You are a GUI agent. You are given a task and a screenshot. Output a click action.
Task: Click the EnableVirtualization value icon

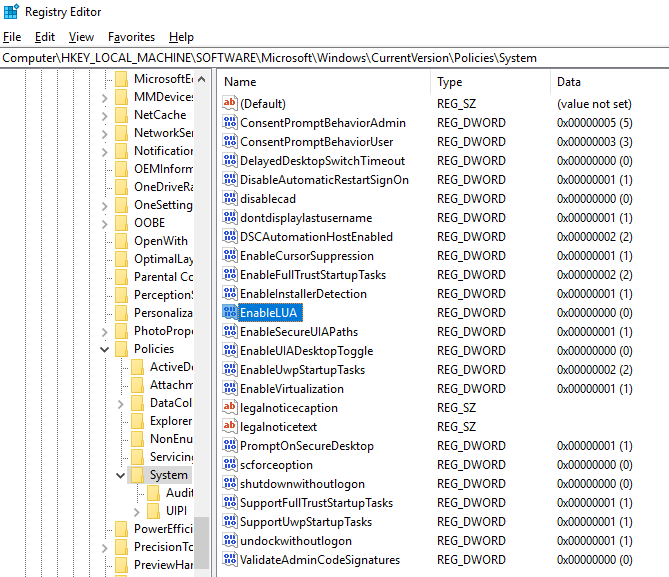(229, 389)
